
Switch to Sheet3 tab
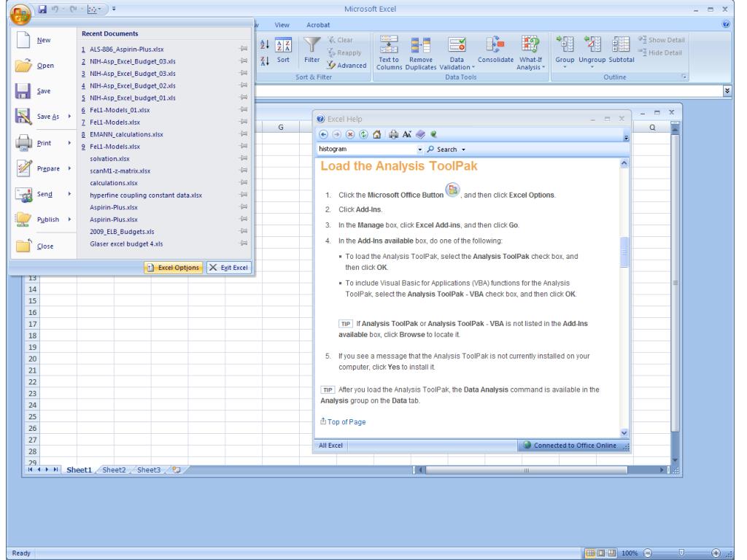[x=149, y=470]
